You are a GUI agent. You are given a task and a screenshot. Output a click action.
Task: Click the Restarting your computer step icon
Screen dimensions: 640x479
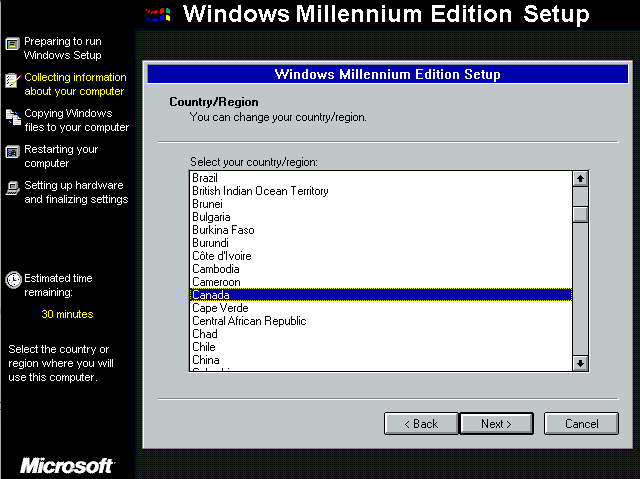12,152
